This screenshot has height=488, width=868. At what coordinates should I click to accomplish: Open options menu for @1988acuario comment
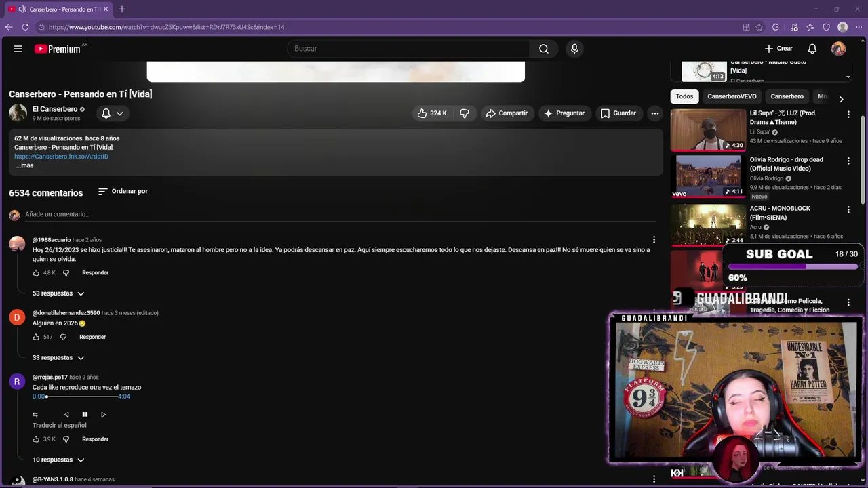point(654,239)
